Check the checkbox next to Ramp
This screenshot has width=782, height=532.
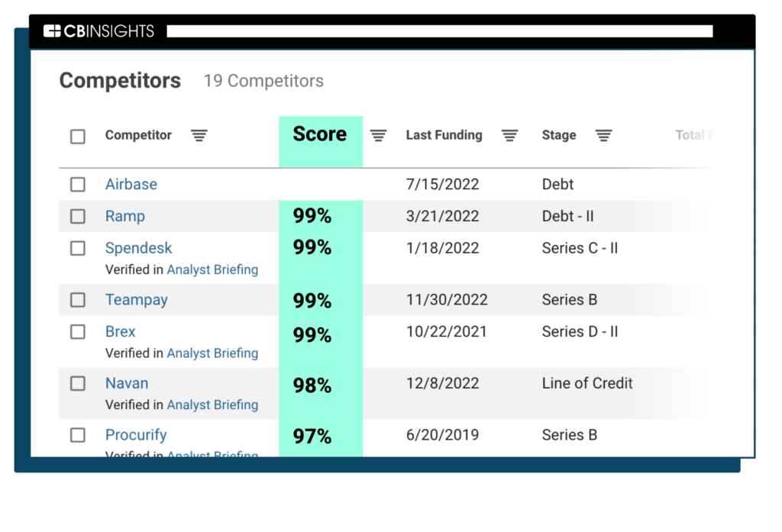pyautogui.click(x=77, y=216)
